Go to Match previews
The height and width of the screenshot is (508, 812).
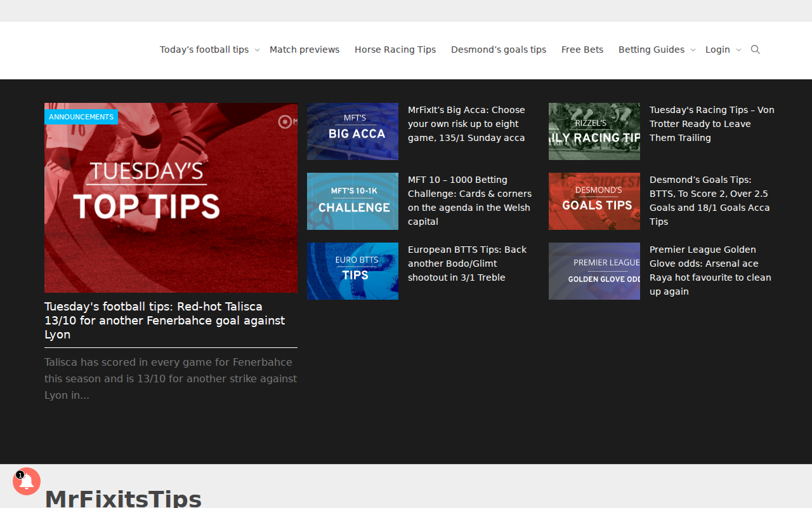[304, 50]
